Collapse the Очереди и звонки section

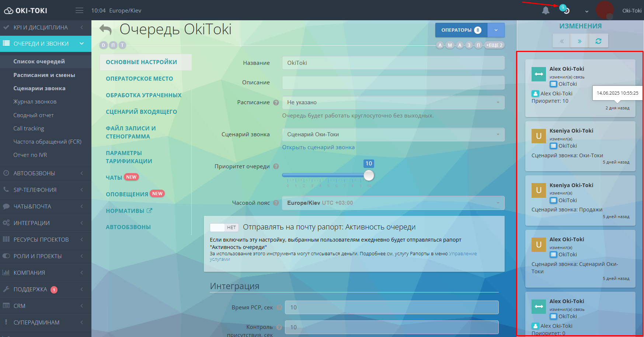[x=46, y=44]
